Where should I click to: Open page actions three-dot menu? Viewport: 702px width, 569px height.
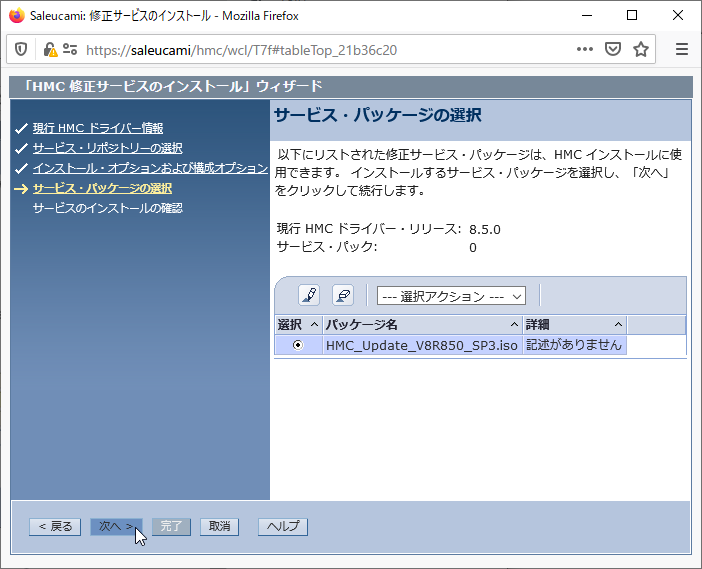click(x=584, y=49)
